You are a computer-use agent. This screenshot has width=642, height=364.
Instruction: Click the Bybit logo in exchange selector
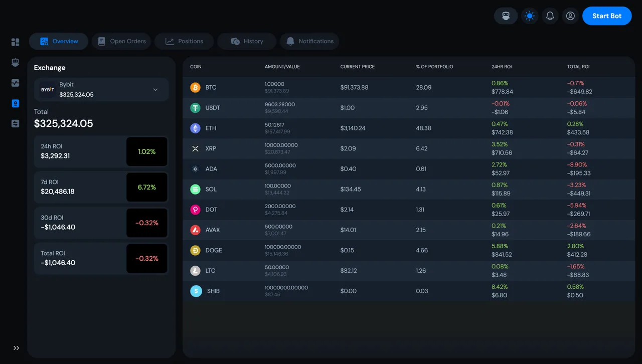tap(48, 90)
